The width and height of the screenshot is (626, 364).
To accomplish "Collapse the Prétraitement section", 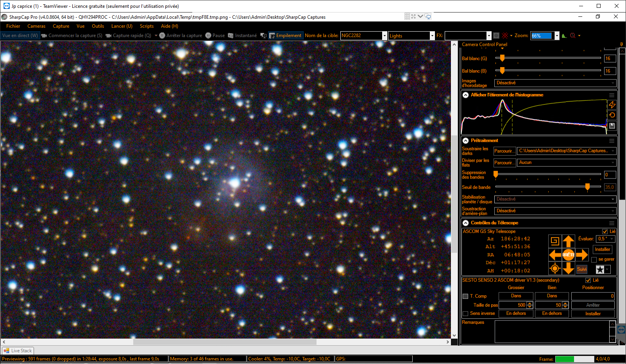I will (x=466, y=141).
